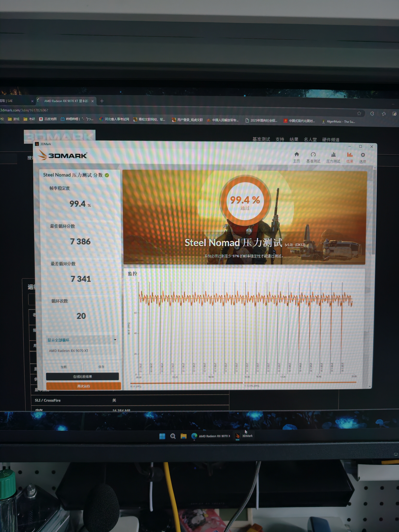Click 硬件频道 in the 3DMark website menu

click(x=331, y=140)
